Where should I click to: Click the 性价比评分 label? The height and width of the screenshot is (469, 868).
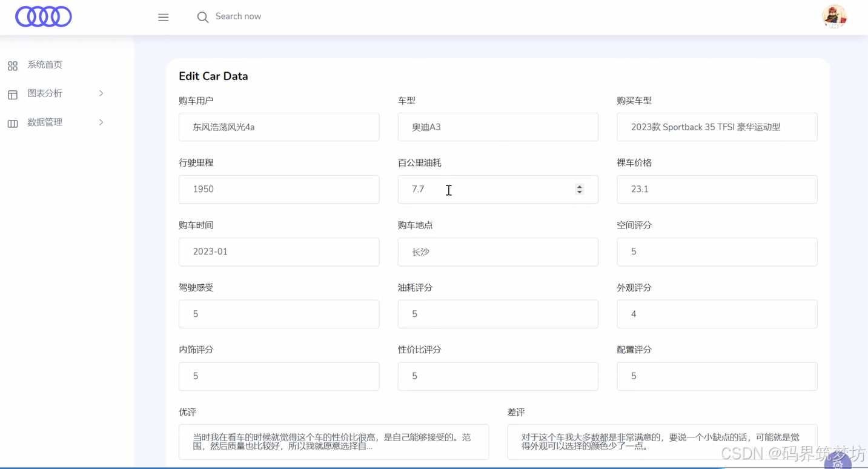[x=420, y=350]
